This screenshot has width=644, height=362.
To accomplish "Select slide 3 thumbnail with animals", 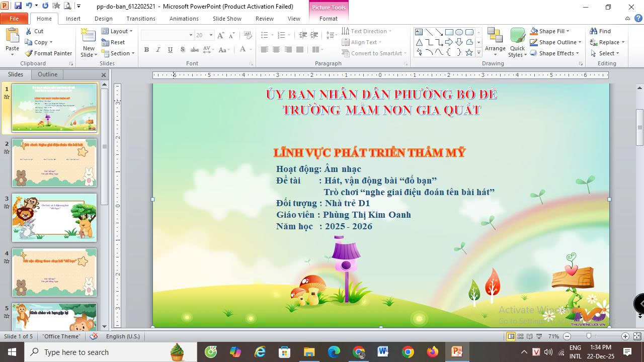I will tap(54, 218).
